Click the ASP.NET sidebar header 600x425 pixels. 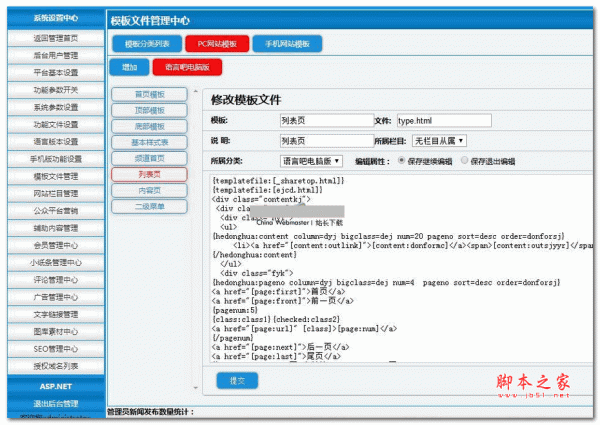pyautogui.click(x=55, y=386)
